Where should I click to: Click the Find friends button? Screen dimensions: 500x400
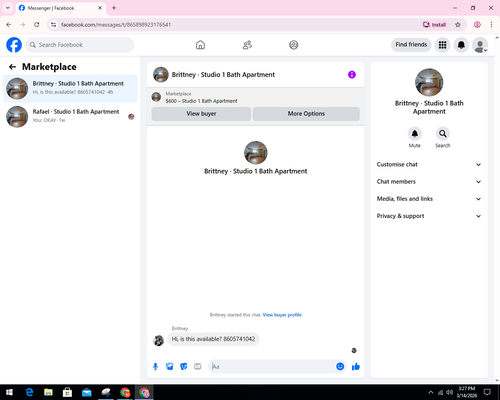[x=411, y=45]
